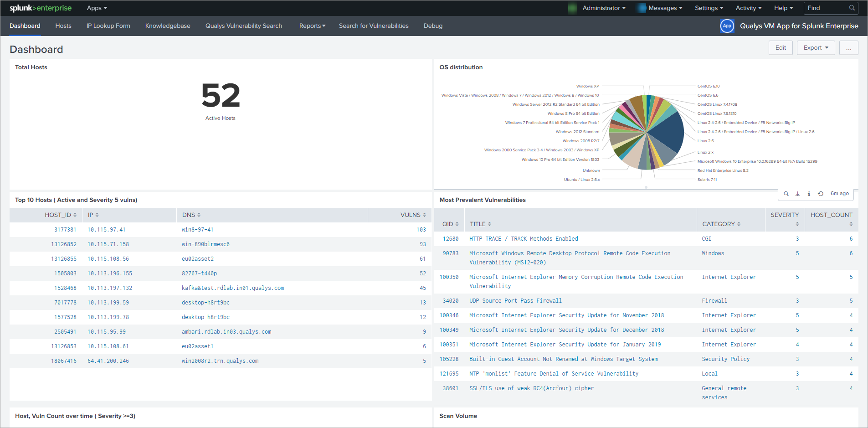Sort table by VULNS column
868x428 pixels.
(x=413, y=215)
